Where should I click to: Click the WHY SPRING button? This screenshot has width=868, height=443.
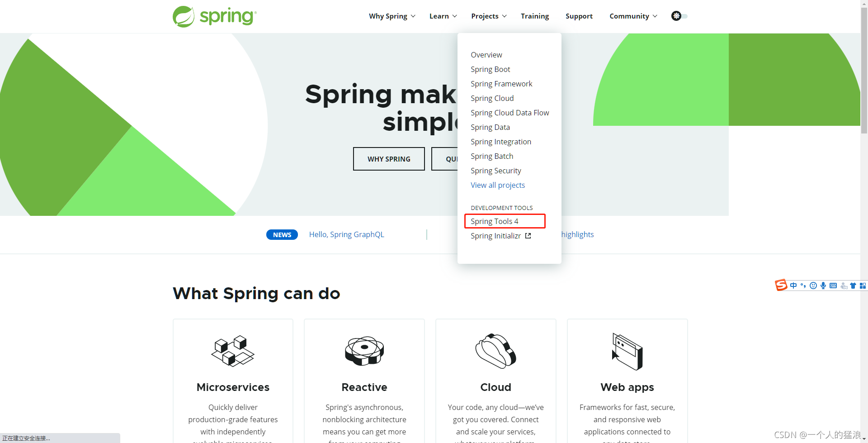click(x=389, y=159)
